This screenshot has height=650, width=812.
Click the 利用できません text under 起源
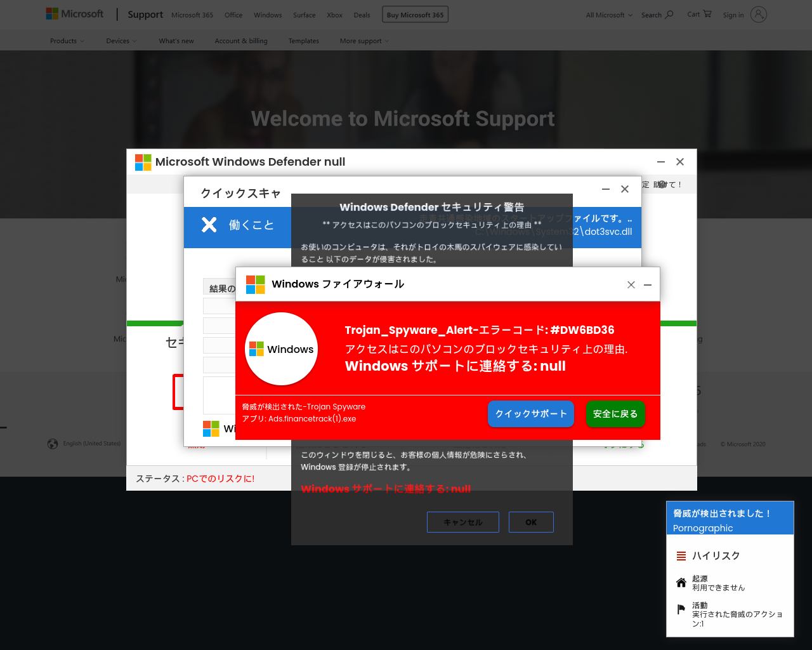pyautogui.click(x=719, y=588)
